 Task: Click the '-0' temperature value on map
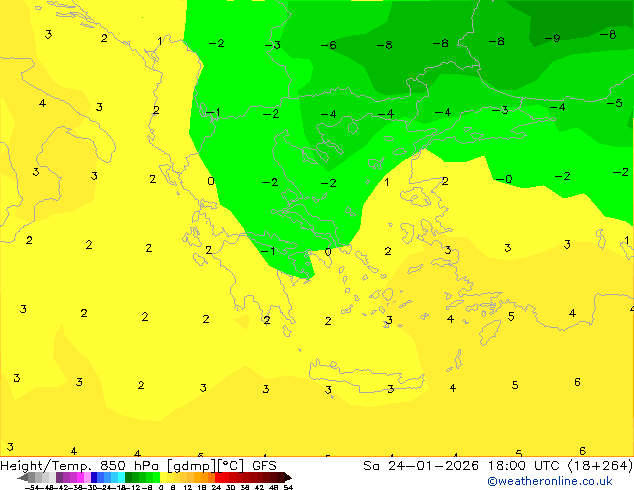pyautogui.click(x=504, y=179)
